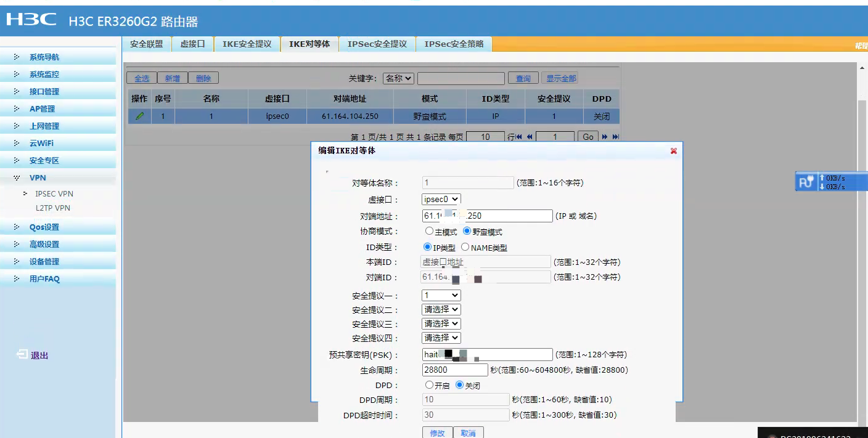Jump to last page arrow in pagination
Image resolution: width=868 pixels, height=438 pixels.
(615, 137)
